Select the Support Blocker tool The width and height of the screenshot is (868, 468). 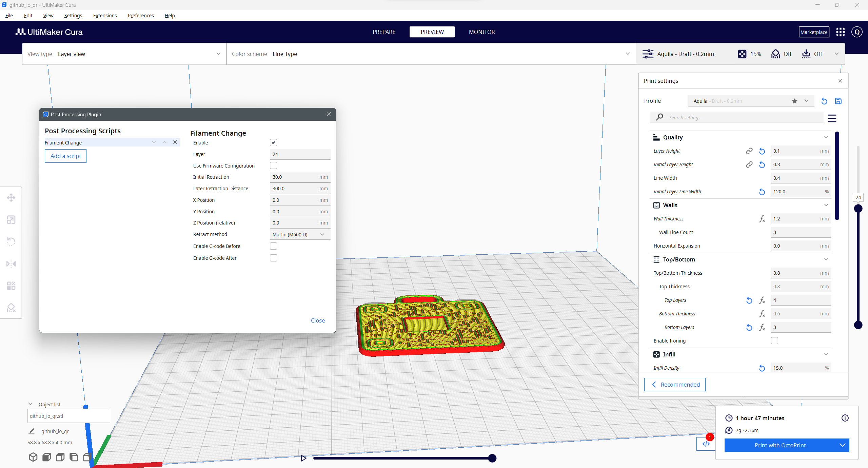11,308
